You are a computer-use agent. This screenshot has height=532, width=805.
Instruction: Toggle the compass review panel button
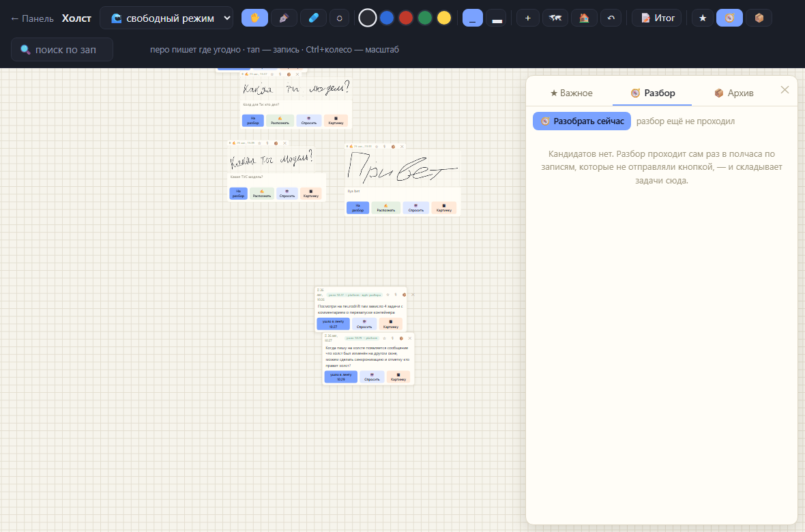(x=729, y=18)
